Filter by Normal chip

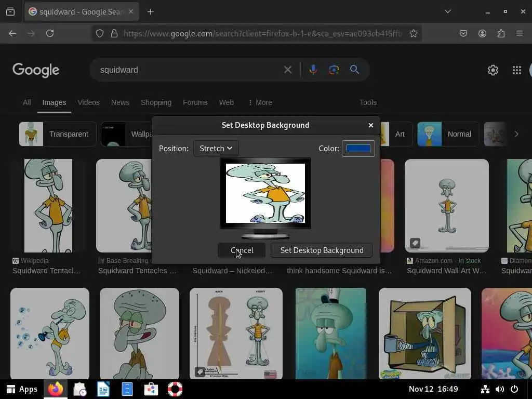pyautogui.click(x=448, y=134)
